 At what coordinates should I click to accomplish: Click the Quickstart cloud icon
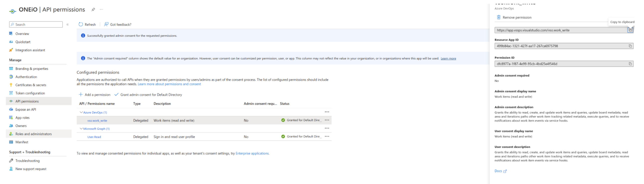coord(11,42)
